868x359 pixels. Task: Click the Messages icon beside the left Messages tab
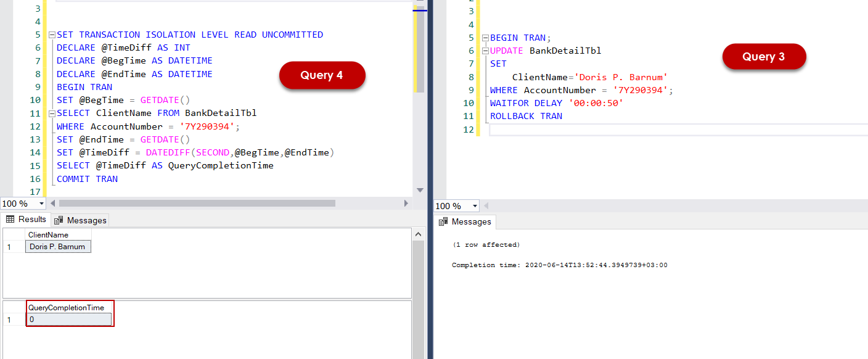point(59,219)
